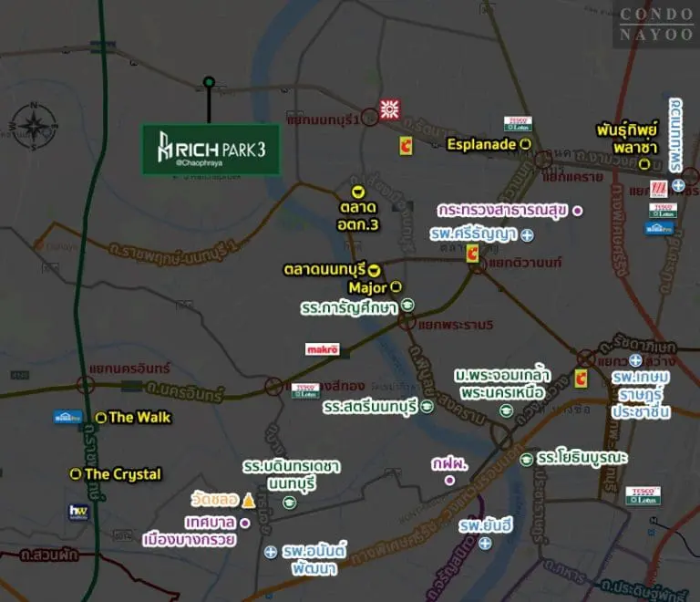Click the แยกนครอินทร์ intersection circle
Image resolution: width=700 pixels, height=602 pixels.
point(86,385)
